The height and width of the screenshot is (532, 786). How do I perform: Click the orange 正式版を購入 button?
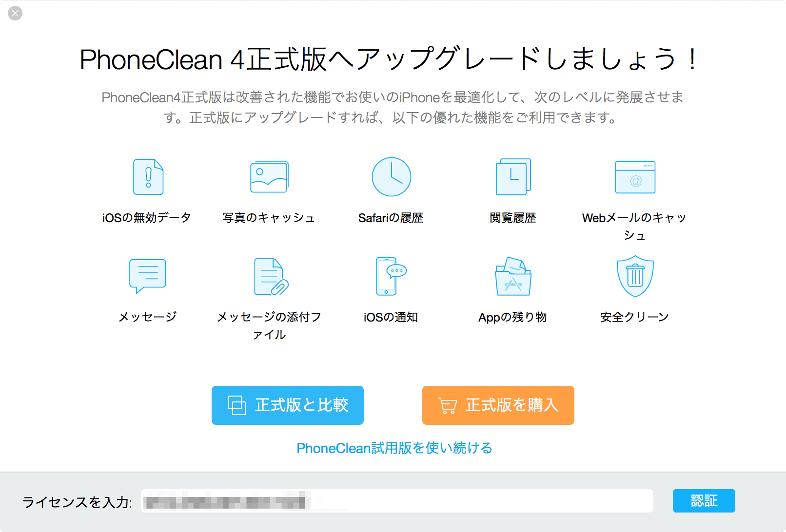(x=498, y=405)
